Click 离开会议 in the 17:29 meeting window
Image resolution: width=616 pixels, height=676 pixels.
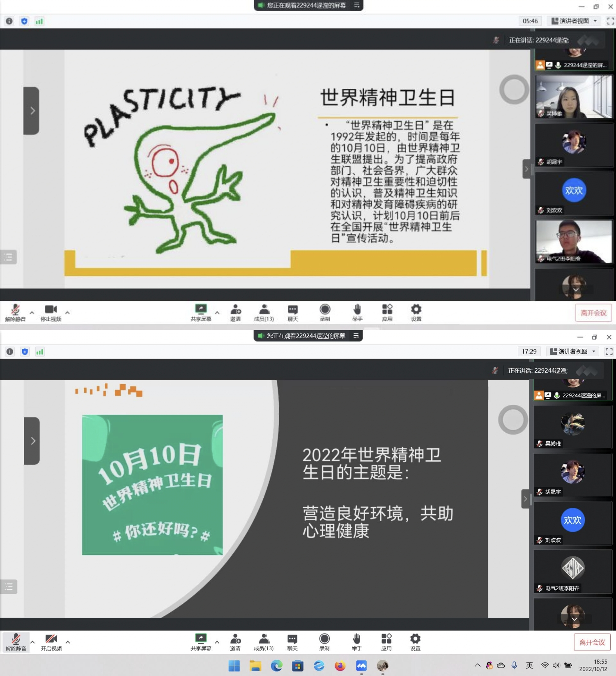click(x=592, y=642)
